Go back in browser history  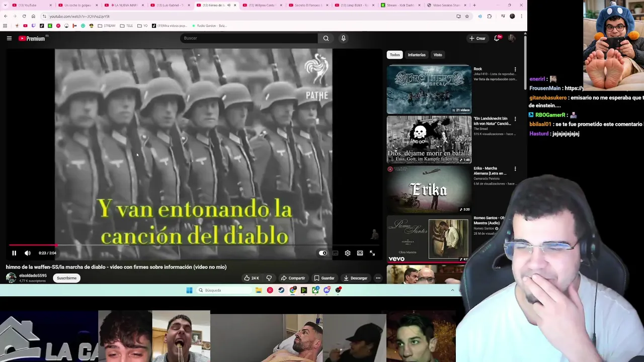(6, 16)
